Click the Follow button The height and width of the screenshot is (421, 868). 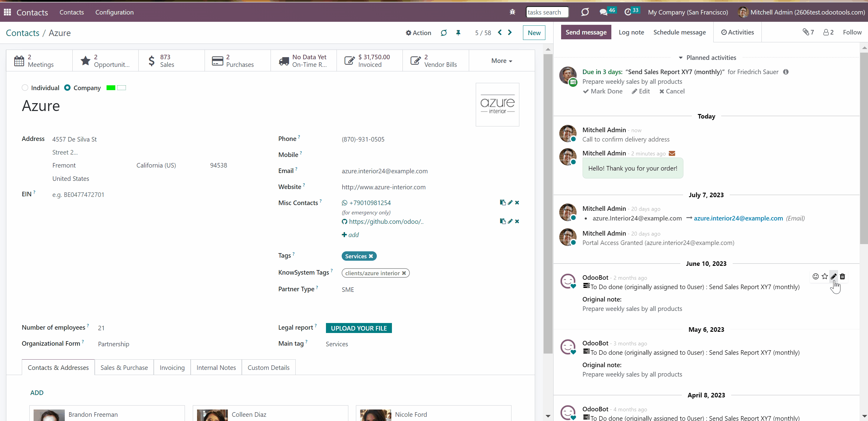point(852,32)
